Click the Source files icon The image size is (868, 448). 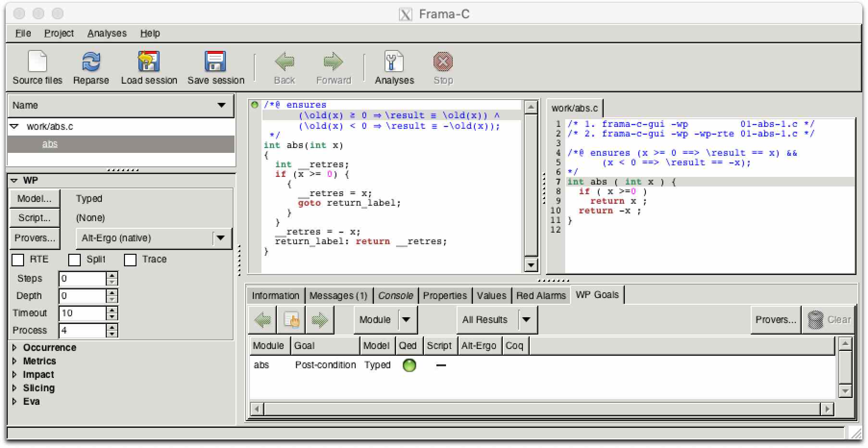(37, 62)
